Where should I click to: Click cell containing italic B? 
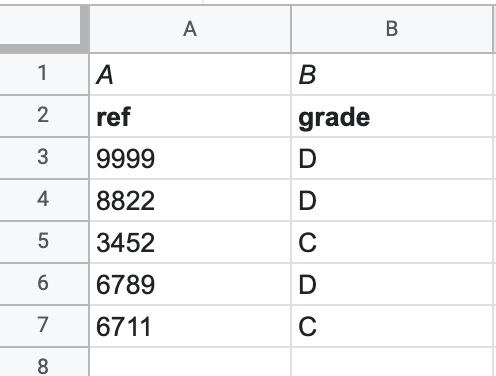392,74
